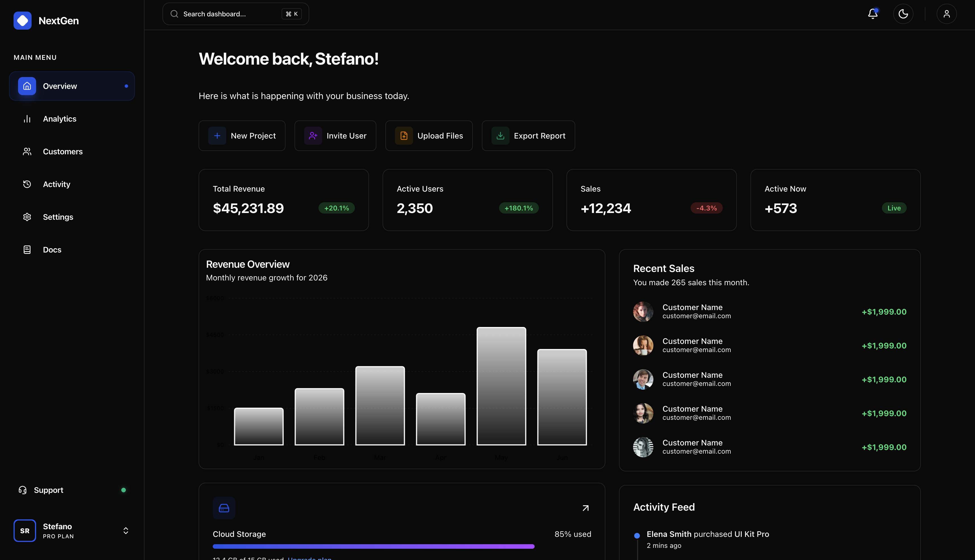The height and width of the screenshot is (560, 975).
Task: Click the Export Report button
Action: (528, 135)
